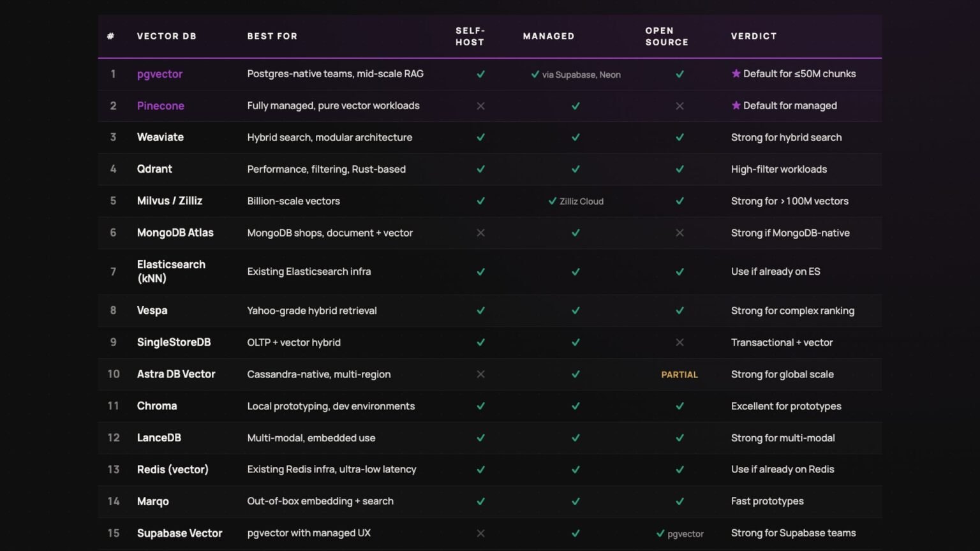Click 'Cassandra-native, multi-region' description

(319, 374)
